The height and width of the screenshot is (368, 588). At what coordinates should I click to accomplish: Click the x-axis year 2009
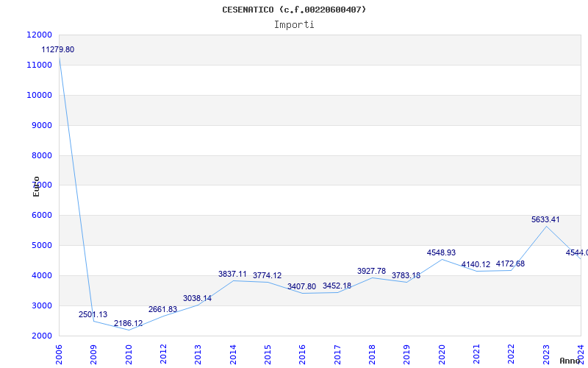(93, 354)
